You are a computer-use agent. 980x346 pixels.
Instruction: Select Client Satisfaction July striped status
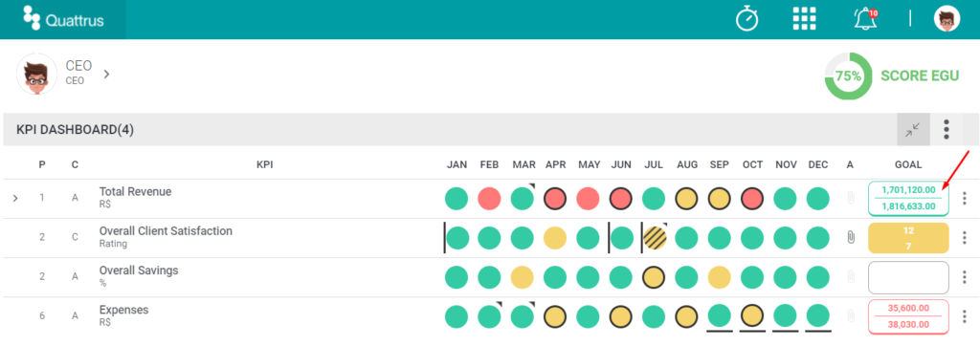pyautogui.click(x=655, y=238)
